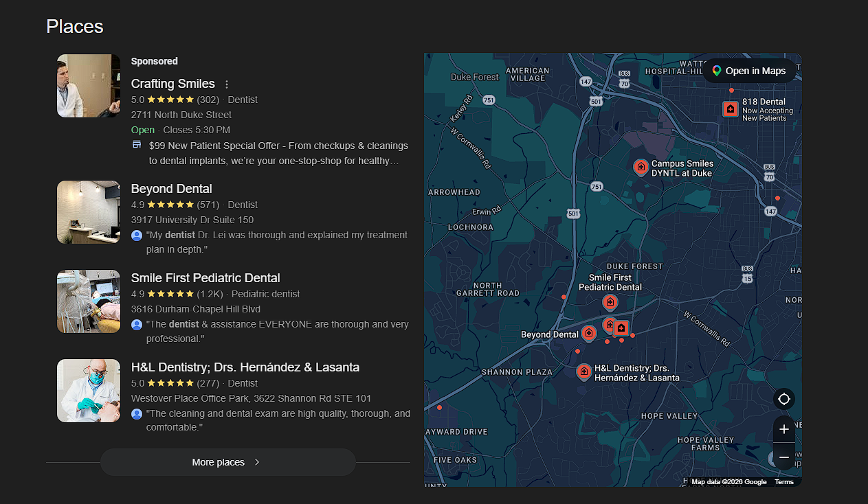This screenshot has width=868, height=504.
Task: Click the Google Maps logo icon
Action: point(717,71)
